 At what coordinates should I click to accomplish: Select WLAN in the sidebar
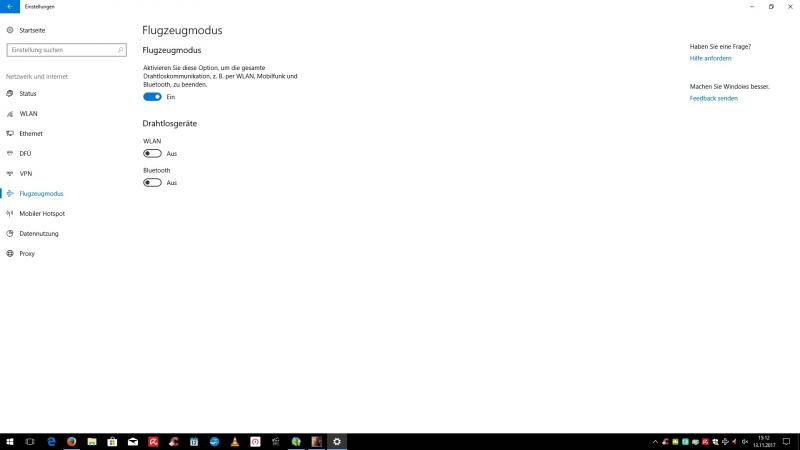pos(28,113)
